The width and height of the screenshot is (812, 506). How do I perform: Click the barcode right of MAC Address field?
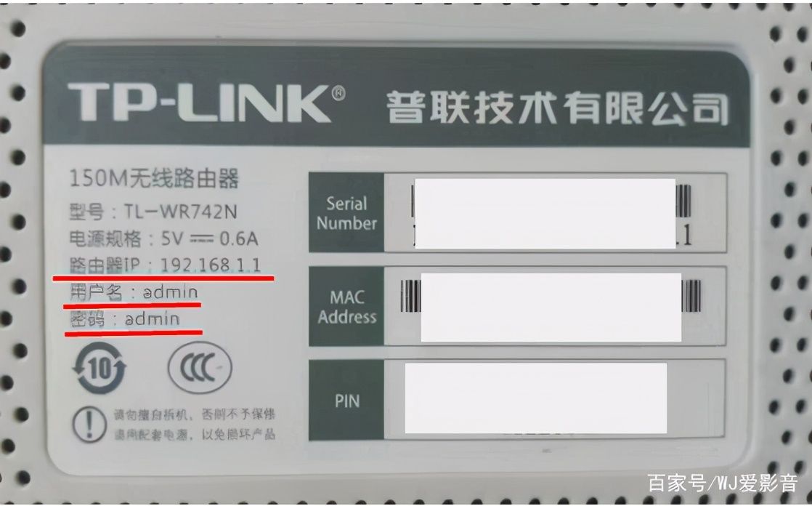[x=691, y=296]
